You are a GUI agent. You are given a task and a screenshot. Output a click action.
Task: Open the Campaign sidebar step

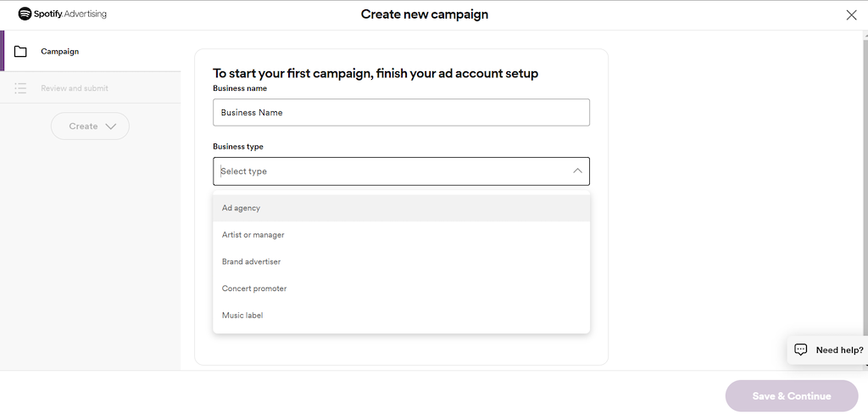90,51
